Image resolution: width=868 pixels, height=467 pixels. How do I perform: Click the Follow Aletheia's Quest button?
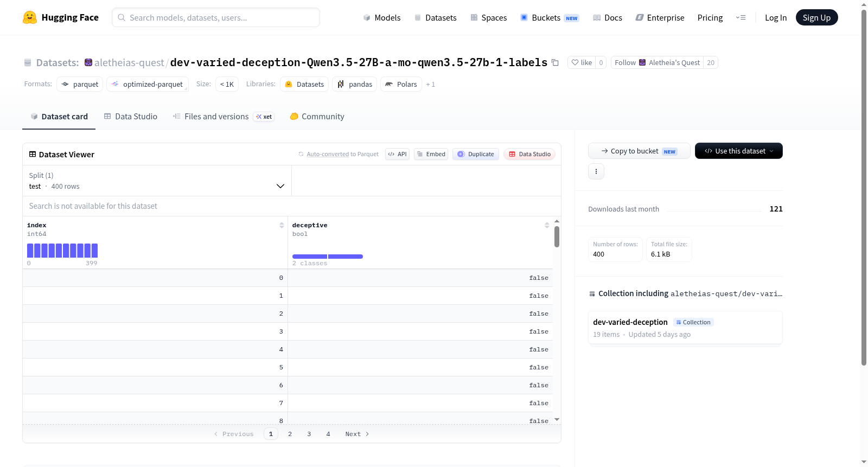[x=657, y=62]
